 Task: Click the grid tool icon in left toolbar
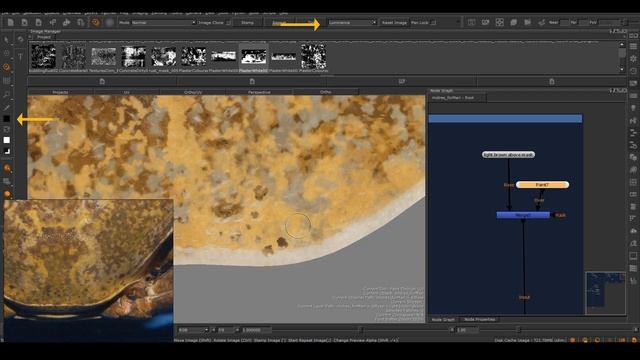tap(7, 80)
